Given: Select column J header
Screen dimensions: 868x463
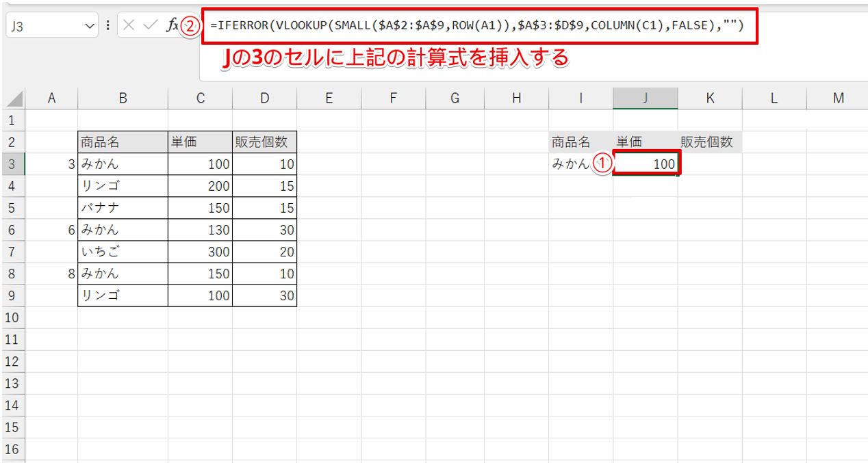Looking at the screenshot, I should (646, 98).
